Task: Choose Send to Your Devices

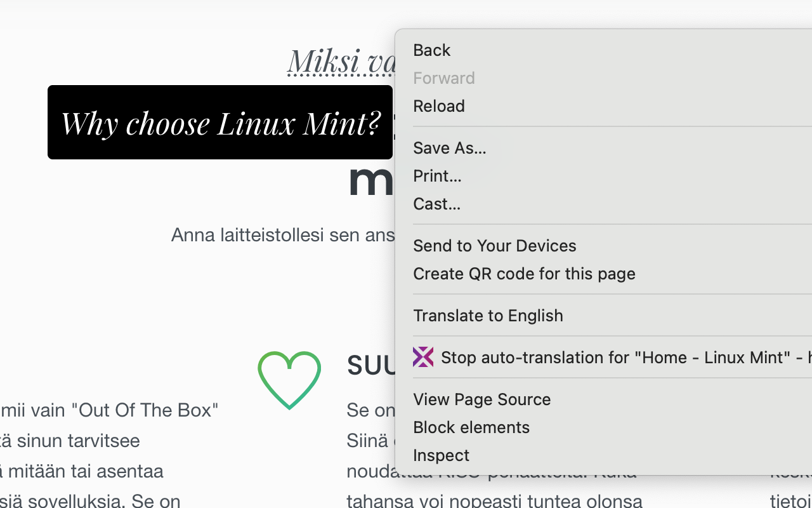Action: (494, 246)
